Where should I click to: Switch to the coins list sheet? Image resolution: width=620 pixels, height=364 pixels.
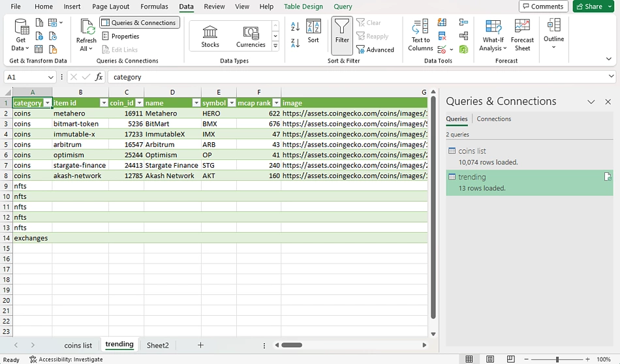coord(78,346)
